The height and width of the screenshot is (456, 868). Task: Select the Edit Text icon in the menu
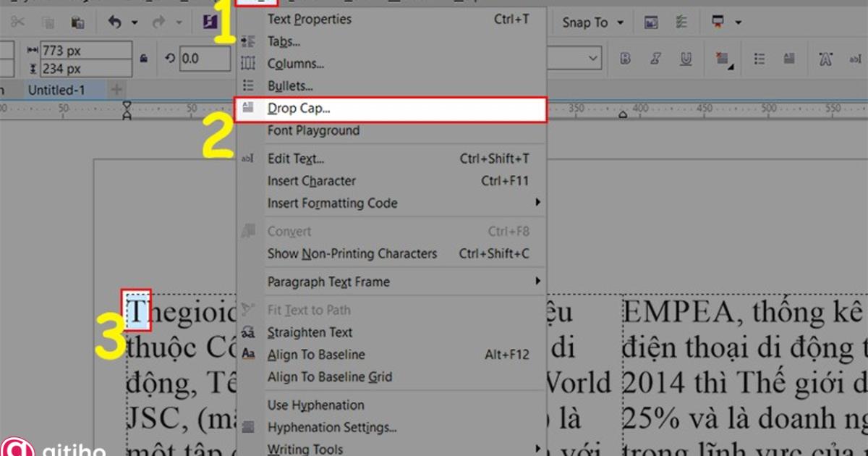tap(247, 159)
